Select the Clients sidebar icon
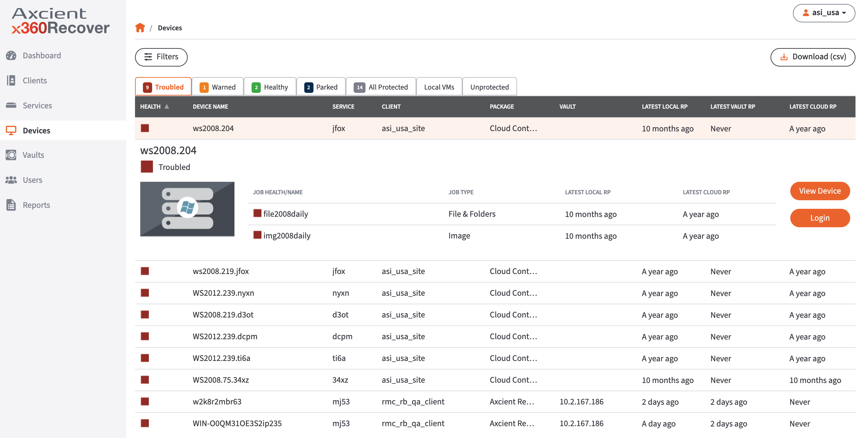The width and height of the screenshot is (868, 438). (x=11, y=80)
